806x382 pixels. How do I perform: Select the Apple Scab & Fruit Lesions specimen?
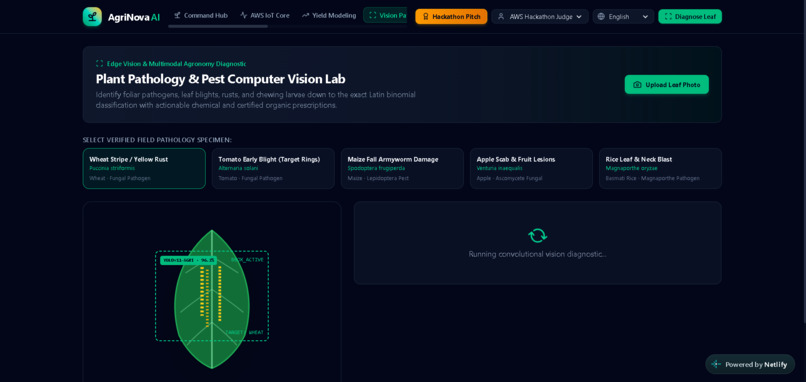[x=531, y=168]
